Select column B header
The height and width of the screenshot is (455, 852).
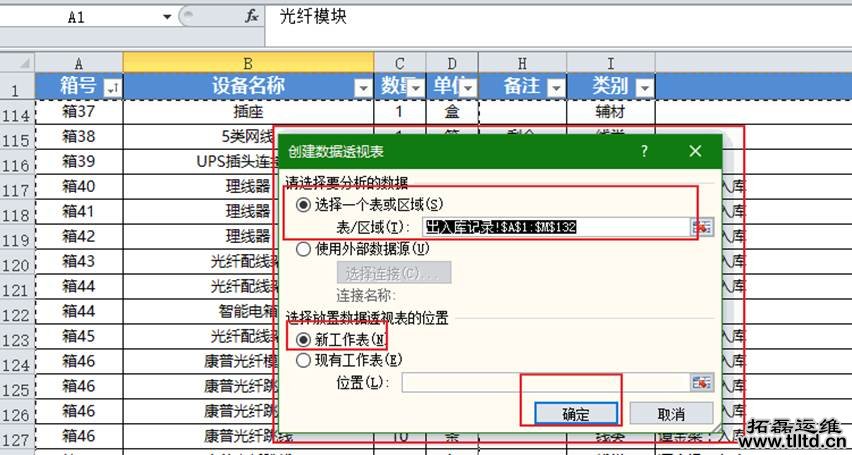point(248,63)
